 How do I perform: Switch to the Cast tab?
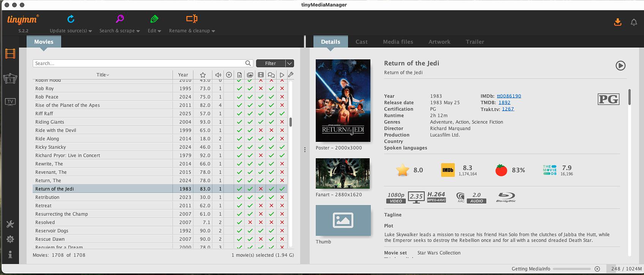(361, 42)
